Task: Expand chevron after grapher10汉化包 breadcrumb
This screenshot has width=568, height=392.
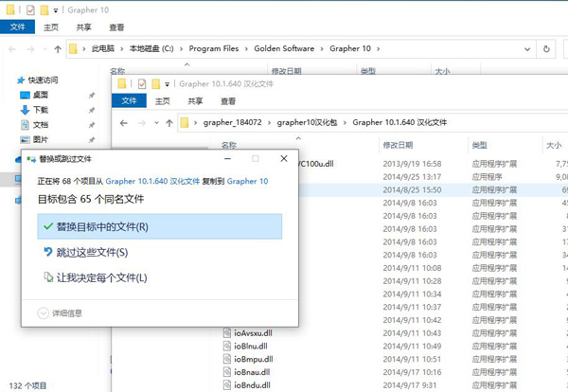Action: 345,123
